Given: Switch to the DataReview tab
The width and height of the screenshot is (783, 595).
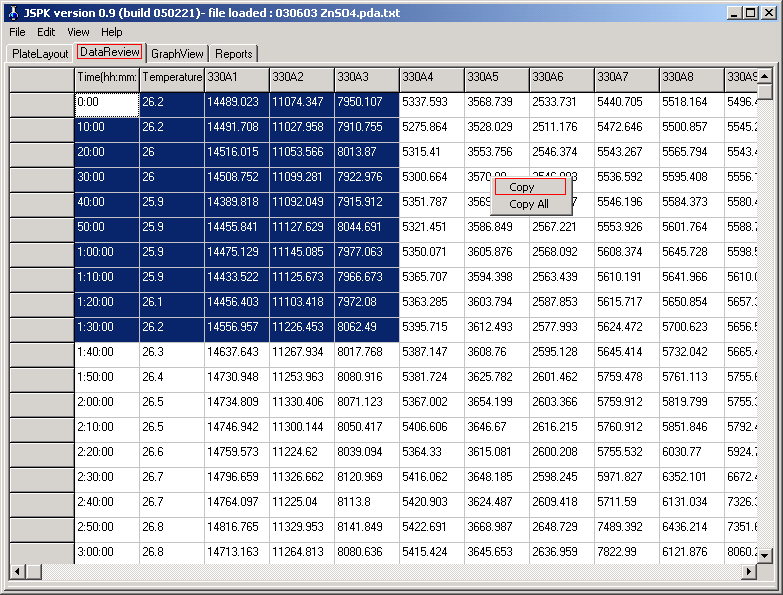Looking at the screenshot, I should pyautogui.click(x=109, y=52).
